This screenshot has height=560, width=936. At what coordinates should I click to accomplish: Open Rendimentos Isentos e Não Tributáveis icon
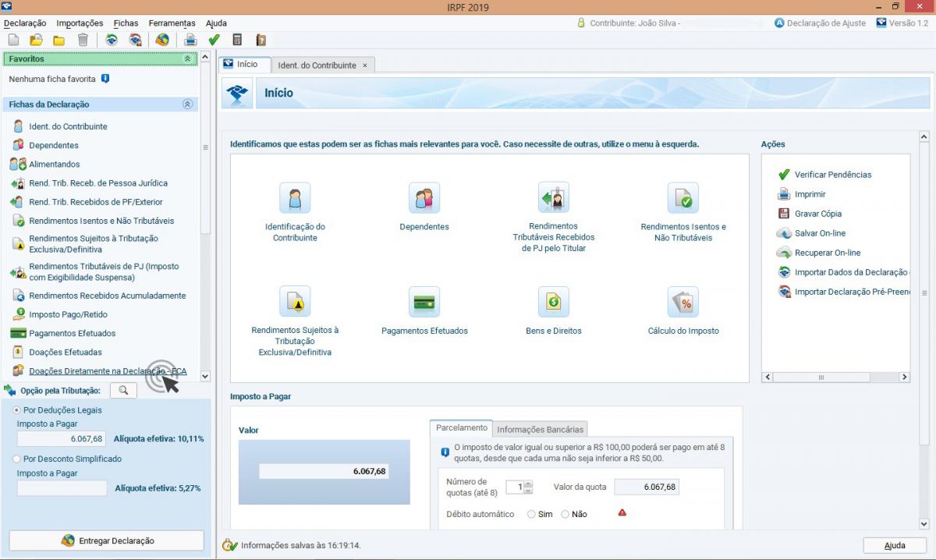pyautogui.click(x=683, y=198)
